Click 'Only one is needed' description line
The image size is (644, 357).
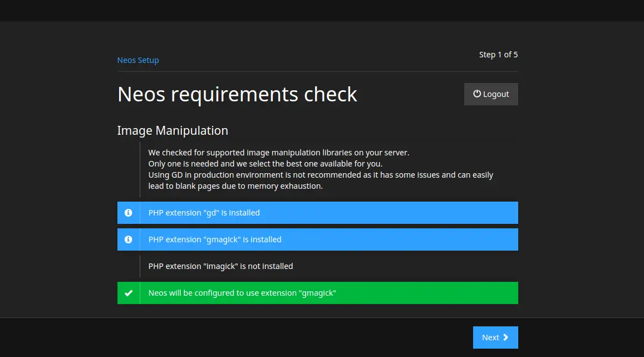click(x=266, y=164)
